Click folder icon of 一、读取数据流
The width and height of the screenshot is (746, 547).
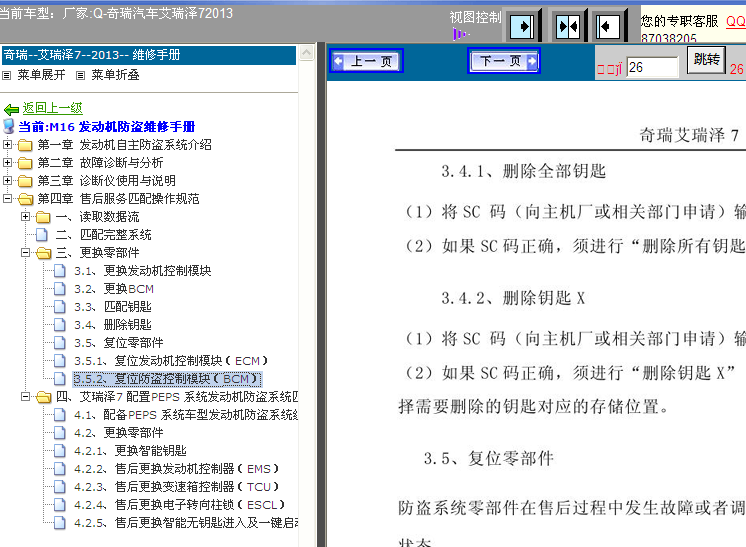pos(43,217)
